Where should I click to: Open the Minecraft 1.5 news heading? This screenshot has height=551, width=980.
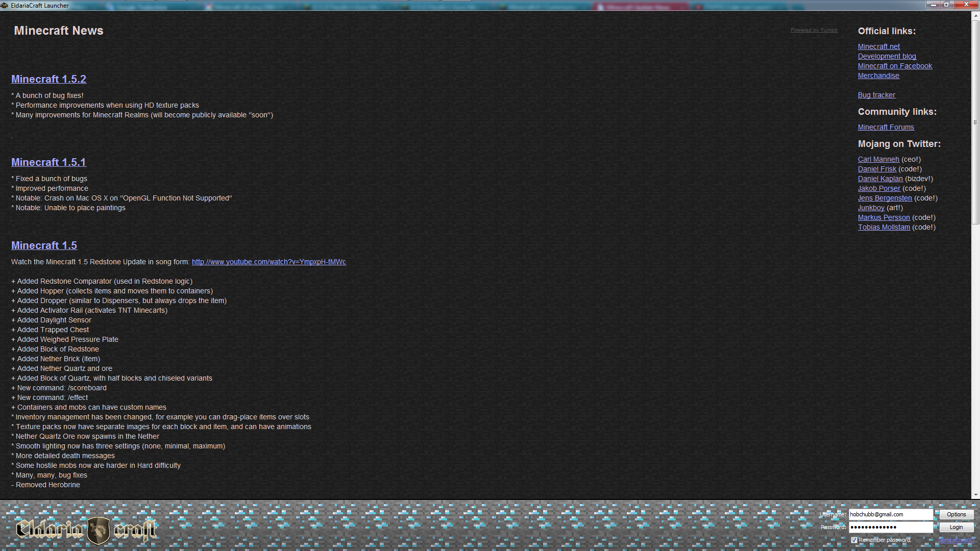click(x=44, y=245)
